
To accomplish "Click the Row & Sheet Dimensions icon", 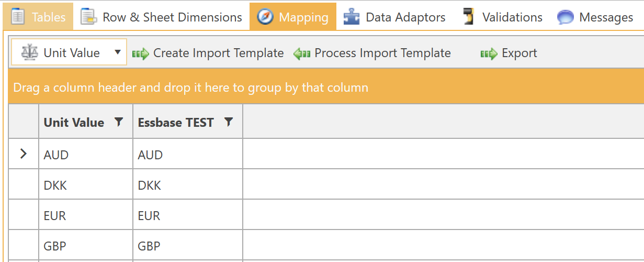I will [88, 17].
